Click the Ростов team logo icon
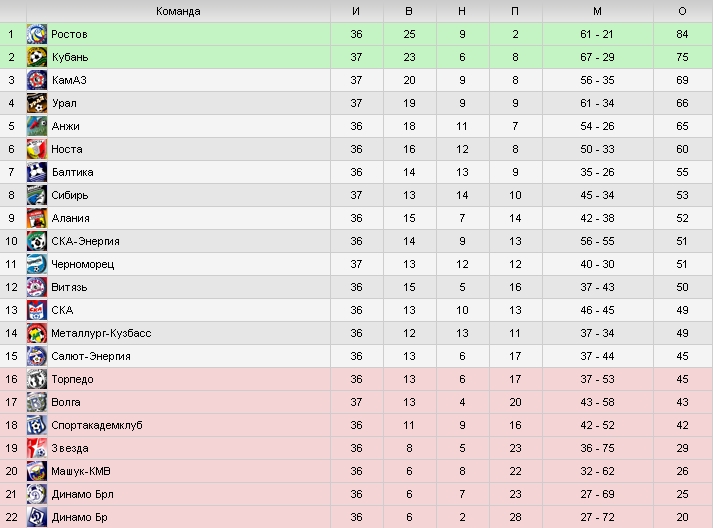The height and width of the screenshot is (528, 714). 36,34
